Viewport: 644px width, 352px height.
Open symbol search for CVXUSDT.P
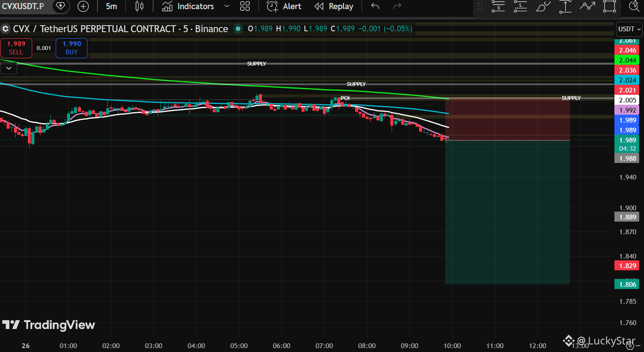click(23, 6)
